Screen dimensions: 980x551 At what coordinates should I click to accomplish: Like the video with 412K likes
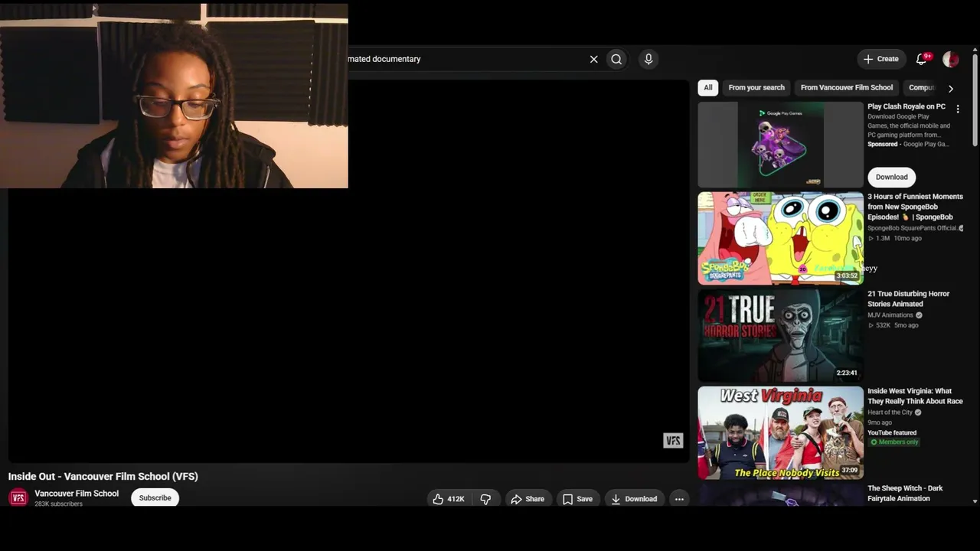[x=449, y=499]
